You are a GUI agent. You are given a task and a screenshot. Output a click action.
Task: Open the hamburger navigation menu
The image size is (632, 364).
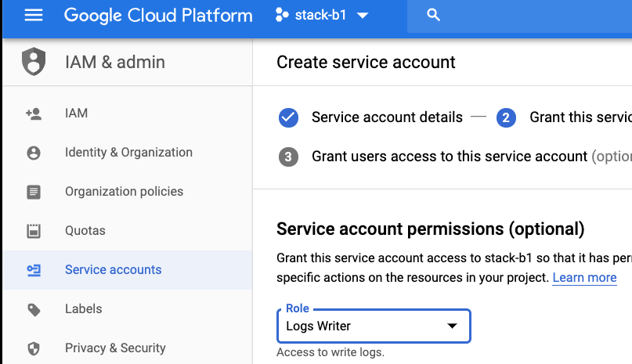[34, 16]
